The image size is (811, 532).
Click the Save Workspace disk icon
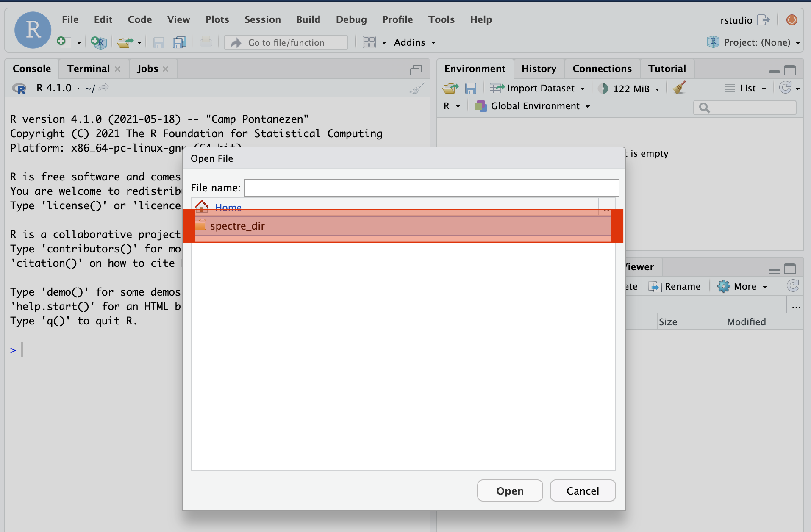click(470, 88)
